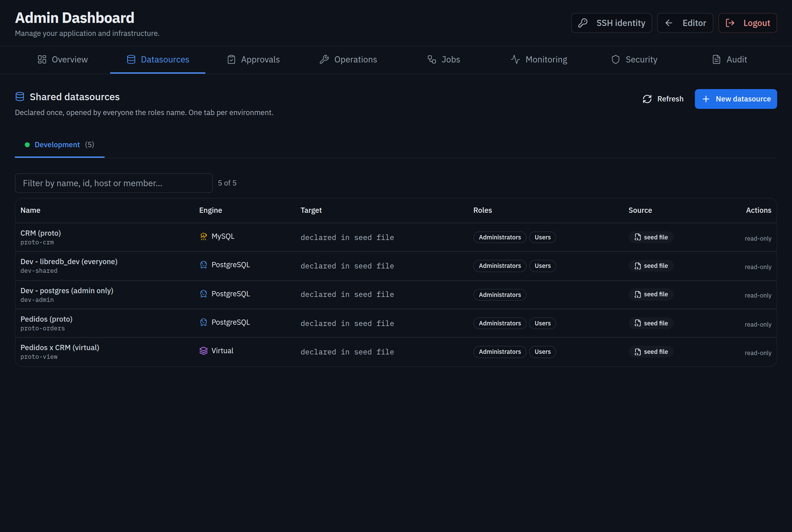
Task: Click the back arrow icon beside Editor
Action: tap(669, 23)
